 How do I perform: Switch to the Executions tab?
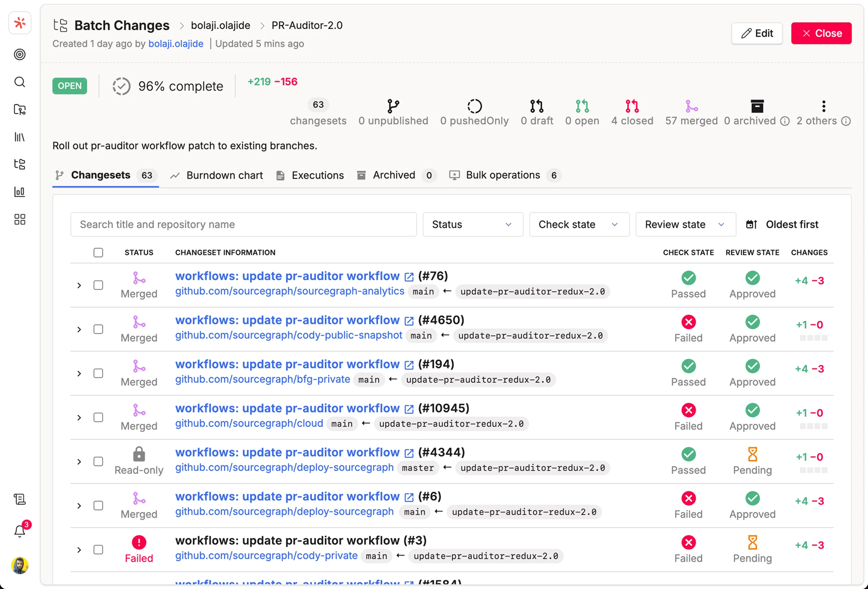pos(310,175)
